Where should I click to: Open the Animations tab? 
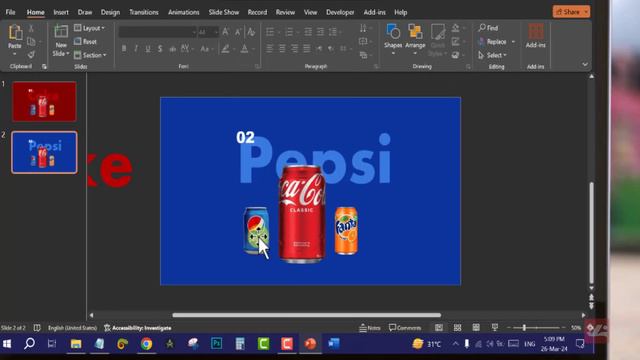click(184, 12)
